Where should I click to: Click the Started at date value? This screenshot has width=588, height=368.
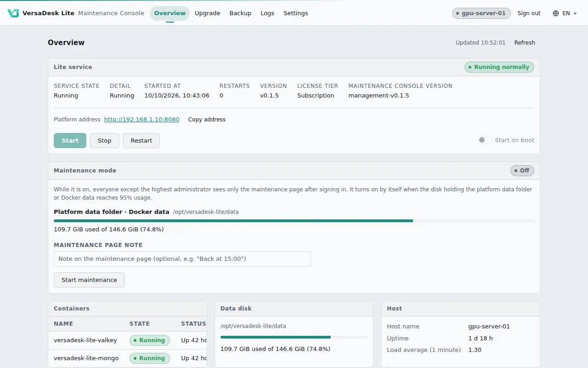(177, 96)
